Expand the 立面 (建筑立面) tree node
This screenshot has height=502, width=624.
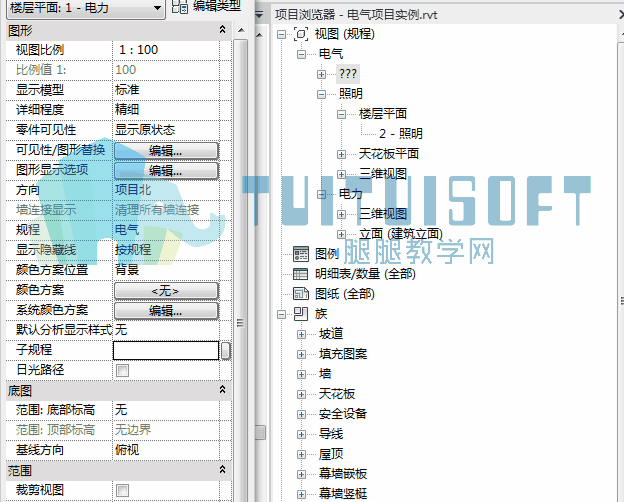click(x=341, y=234)
